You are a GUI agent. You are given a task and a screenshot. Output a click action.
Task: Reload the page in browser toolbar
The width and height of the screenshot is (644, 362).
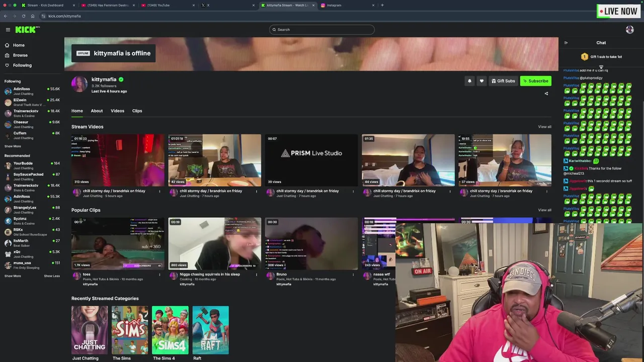tap(23, 16)
